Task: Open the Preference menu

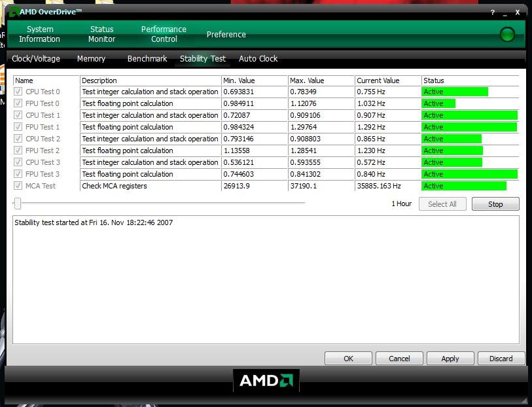Action: [x=226, y=34]
